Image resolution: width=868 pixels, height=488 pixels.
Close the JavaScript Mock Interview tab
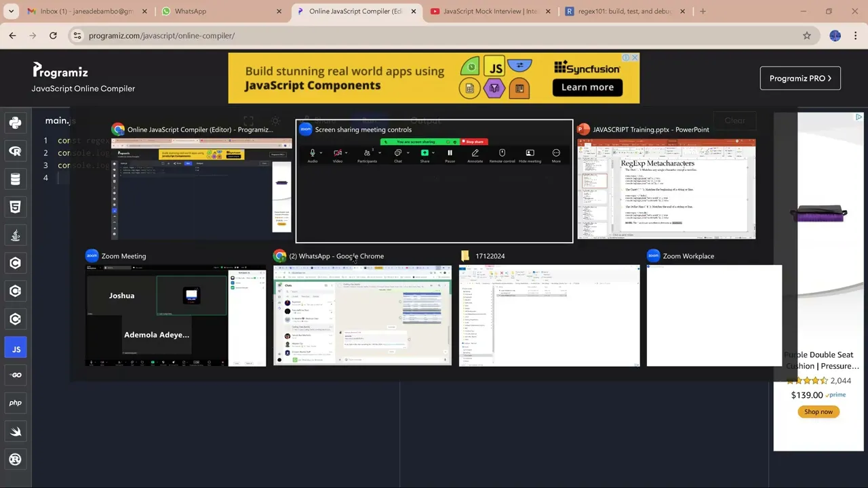pos(549,11)
